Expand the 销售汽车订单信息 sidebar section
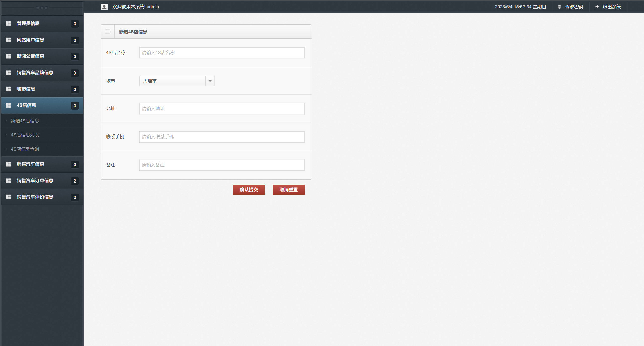 click(x=35, y=181)
